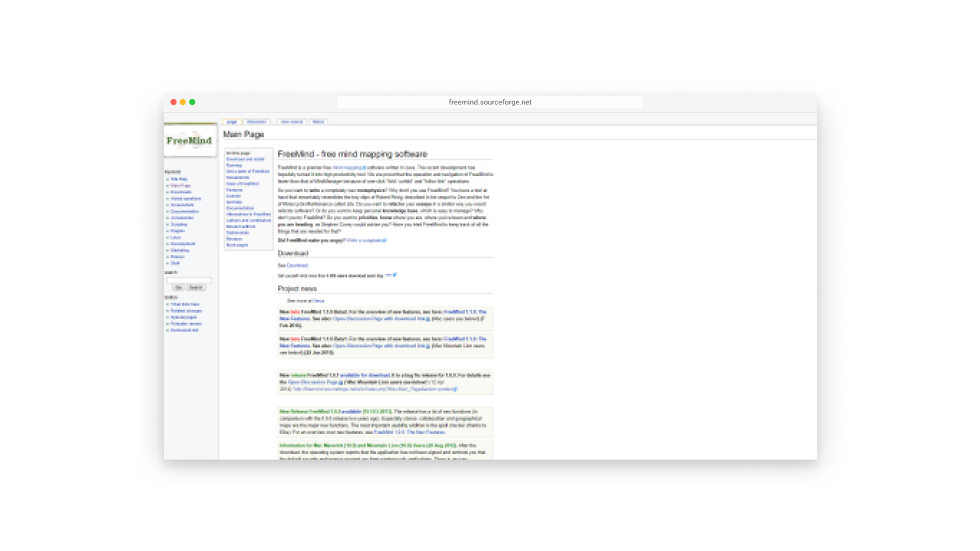
Task: Follow the Download link after 'See'
Action: pyautogui.click(x=297, y=265)
